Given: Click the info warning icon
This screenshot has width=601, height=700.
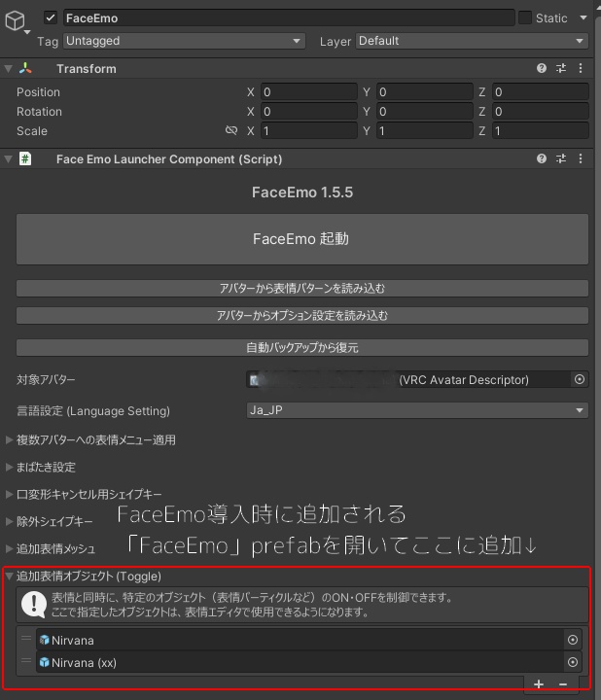Looking at the screenshot, I should click(34, 604).
